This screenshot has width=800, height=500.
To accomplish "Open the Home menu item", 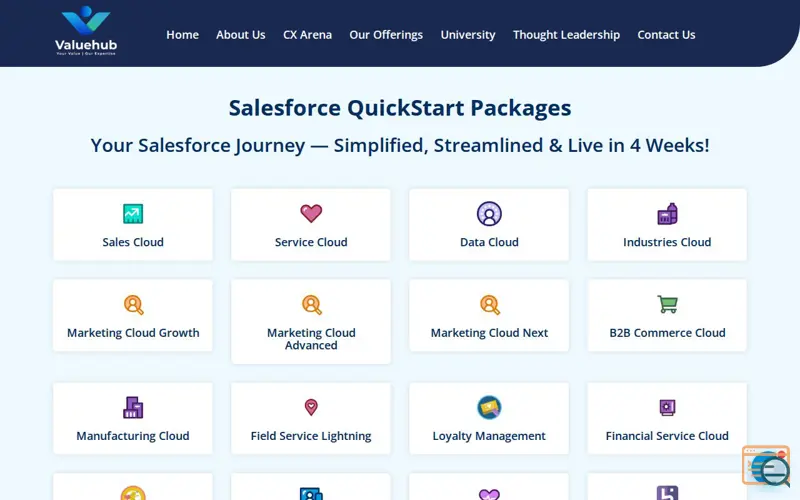I will pos(182,35).
